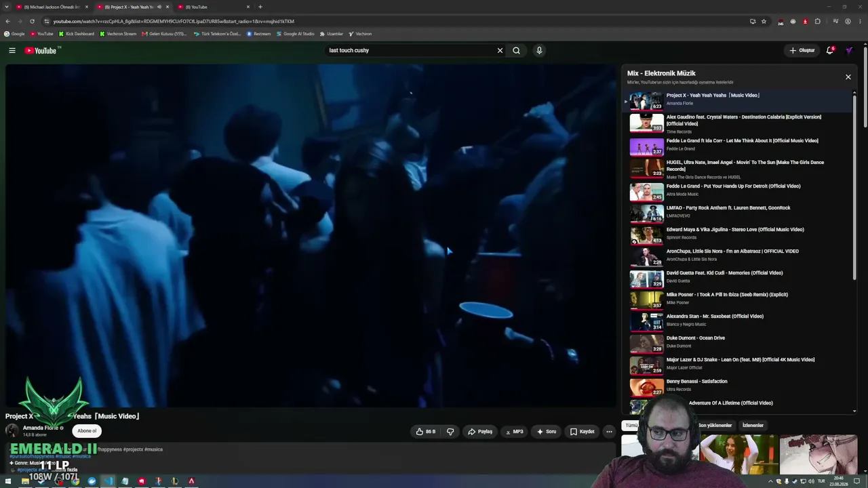The width and height of the screenshot is (868, 488).
Task: Open Google bookmark
Action: tap(14, 34)
